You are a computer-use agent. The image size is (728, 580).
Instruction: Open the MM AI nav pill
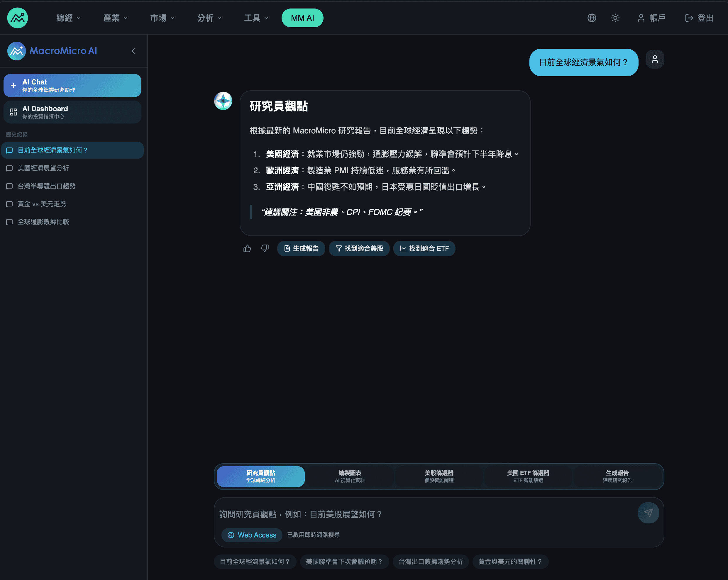(x=302, y=18)
